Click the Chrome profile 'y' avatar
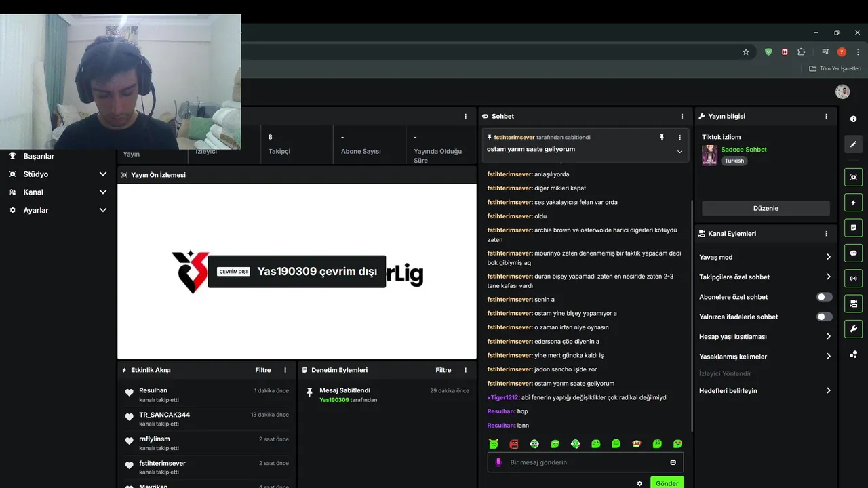This screenshot has height=488, width=868. tap(842, 52)
